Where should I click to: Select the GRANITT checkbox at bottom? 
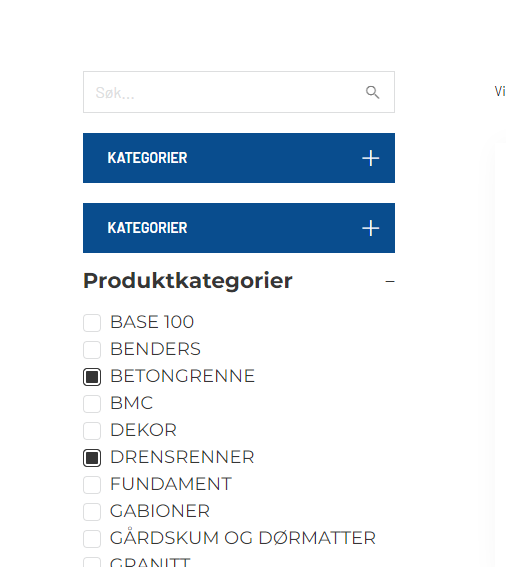pyautogui.click(x=92, y=562)
